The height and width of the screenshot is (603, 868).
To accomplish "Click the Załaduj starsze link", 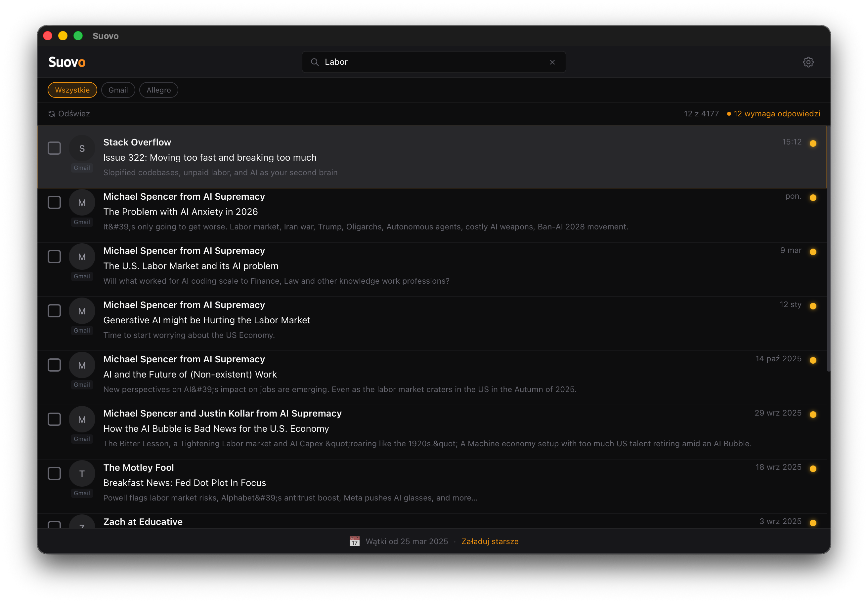I will [490, 541].
